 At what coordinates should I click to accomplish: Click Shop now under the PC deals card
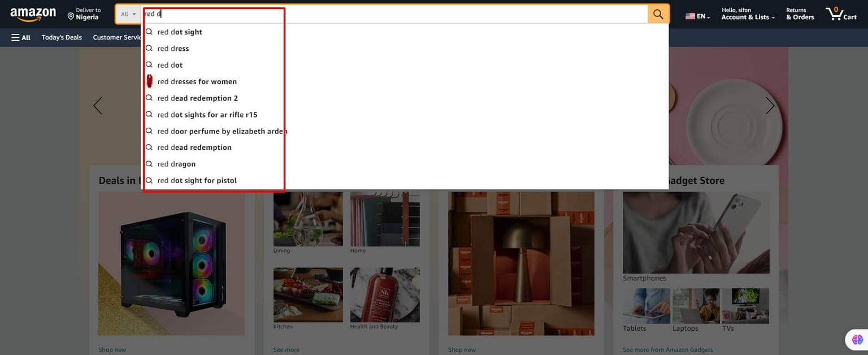[112, 349]
